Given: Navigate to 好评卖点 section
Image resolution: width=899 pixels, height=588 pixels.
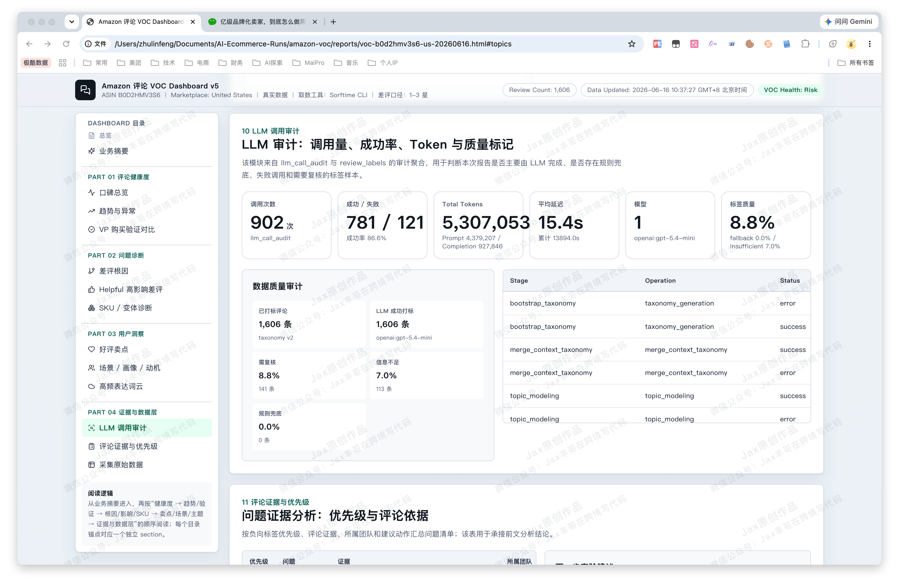Looking at the screenshot, I should pos(147,349).
